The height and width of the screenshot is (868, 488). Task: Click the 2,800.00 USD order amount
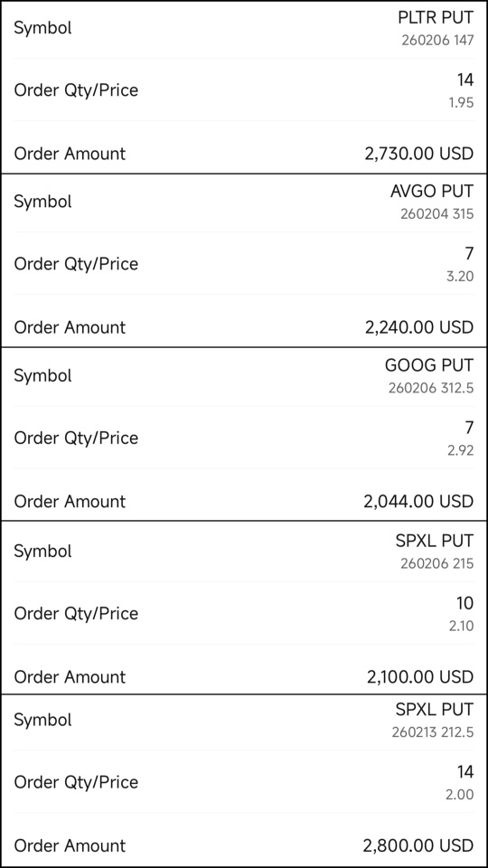pyautogui.click(x=418, y=846)
